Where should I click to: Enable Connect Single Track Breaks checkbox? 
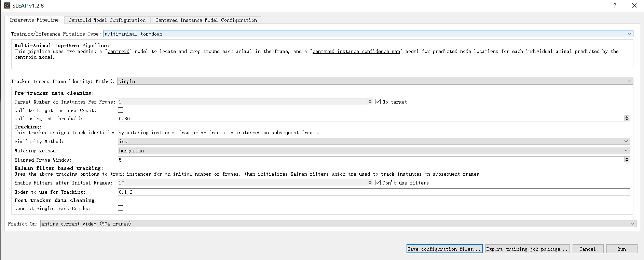click(x=121, y=208)
